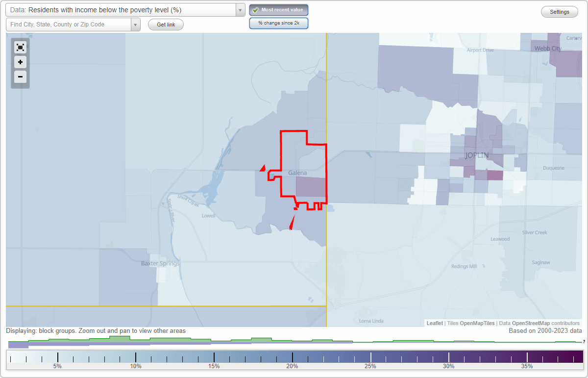Expand the city search suggestions dropdown arrow
588x378 pixels.
135,24
